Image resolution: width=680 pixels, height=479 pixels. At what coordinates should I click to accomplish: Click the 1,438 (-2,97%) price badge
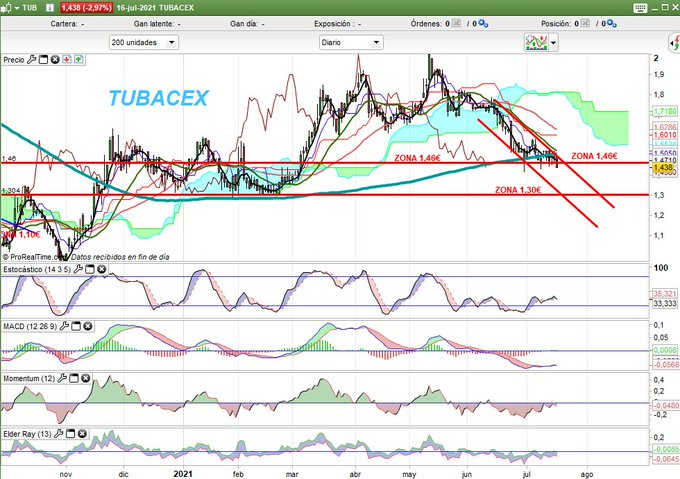[x=86, y=8]
